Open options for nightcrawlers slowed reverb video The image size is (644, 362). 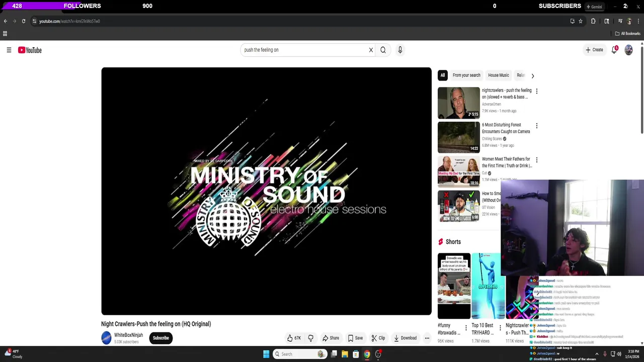coord(536,91)
